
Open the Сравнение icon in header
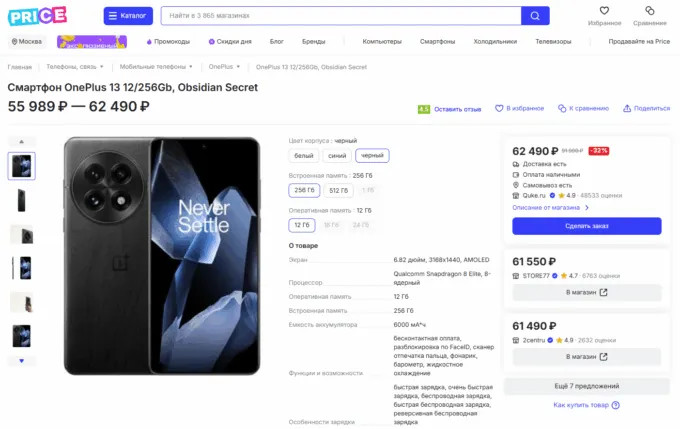pyautogui.click(x=650, y=11)
